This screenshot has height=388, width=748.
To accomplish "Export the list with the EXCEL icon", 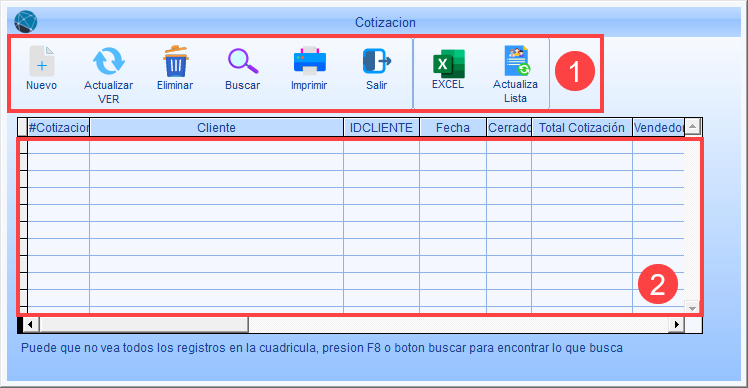I will click(448, 63).
